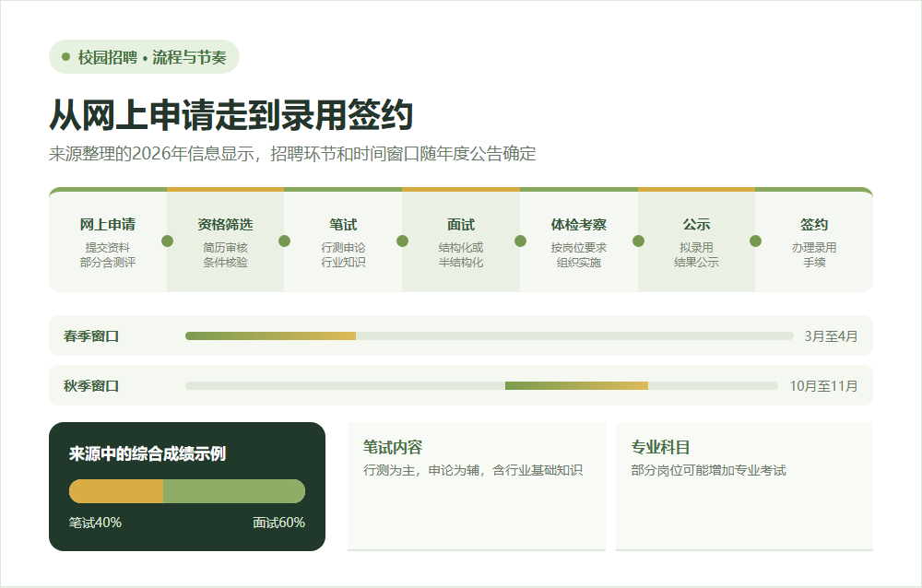Select the 公示 step title
The image size is (922, 588).
696,225
